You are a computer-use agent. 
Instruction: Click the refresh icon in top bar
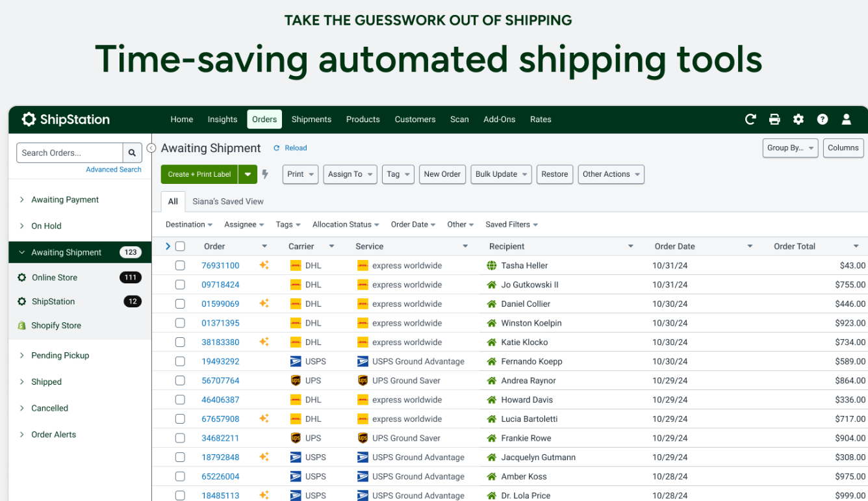(750, 119)
